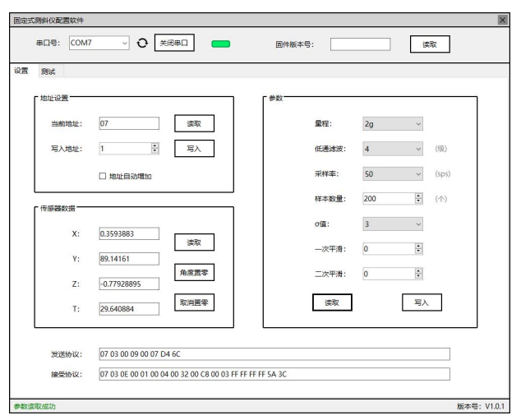The image size is (521, 420).
Task: Close the configuration software window
Action: coord(502,19)
